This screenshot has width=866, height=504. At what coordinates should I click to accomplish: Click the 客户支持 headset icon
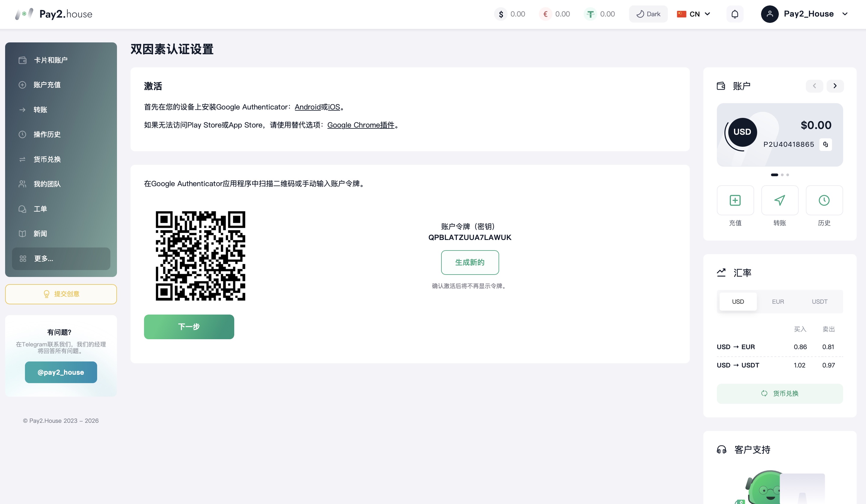721,450
